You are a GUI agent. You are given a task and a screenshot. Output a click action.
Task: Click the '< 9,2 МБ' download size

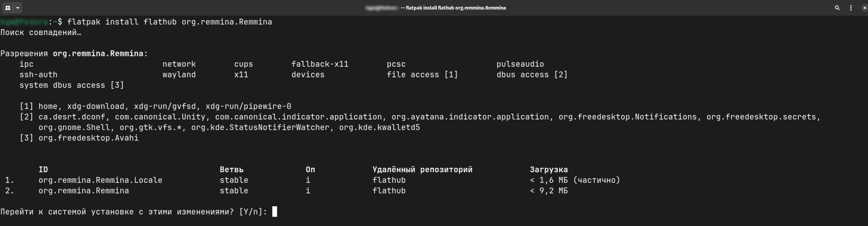549,191
